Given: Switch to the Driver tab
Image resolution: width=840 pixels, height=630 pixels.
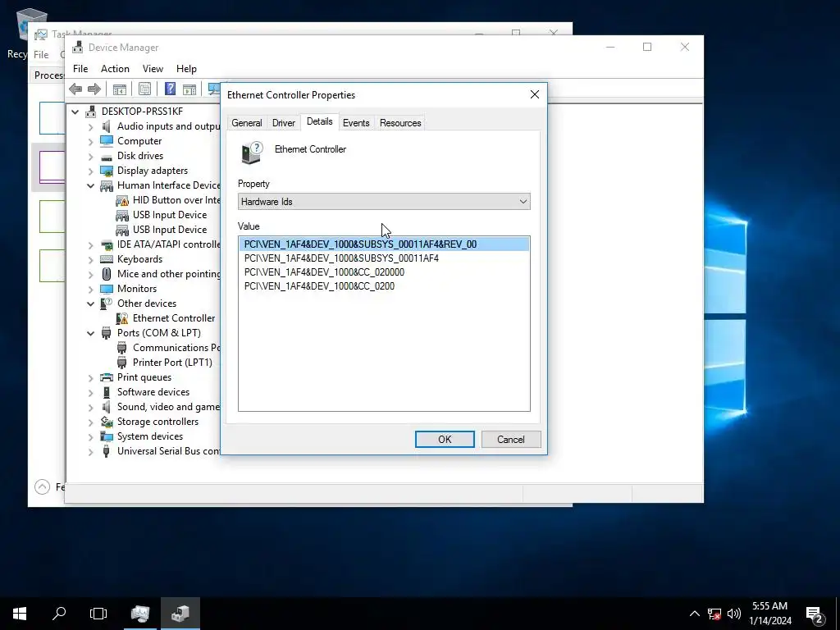Looking at the screenshot, I should 283,123.
